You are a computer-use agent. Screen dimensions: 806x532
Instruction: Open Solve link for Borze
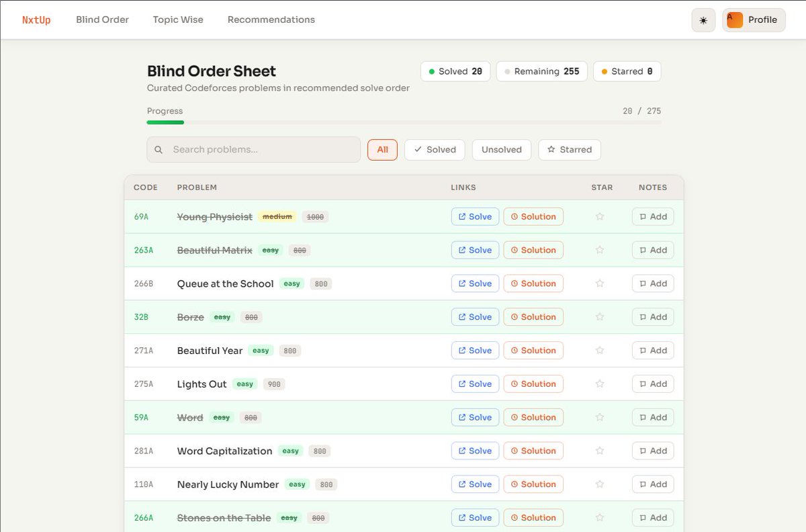tap(475, 317)
